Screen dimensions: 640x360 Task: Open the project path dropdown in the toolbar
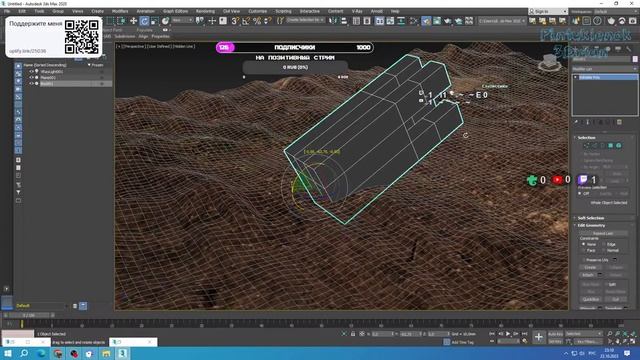pyautogui.click(x=502, y=20)
